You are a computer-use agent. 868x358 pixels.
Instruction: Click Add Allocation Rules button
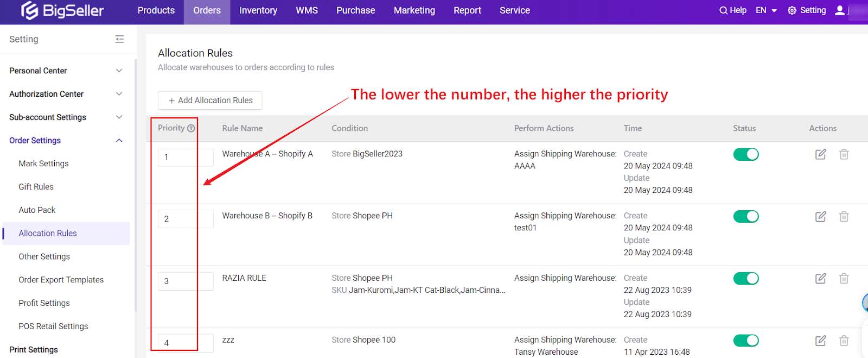(210, 101)
